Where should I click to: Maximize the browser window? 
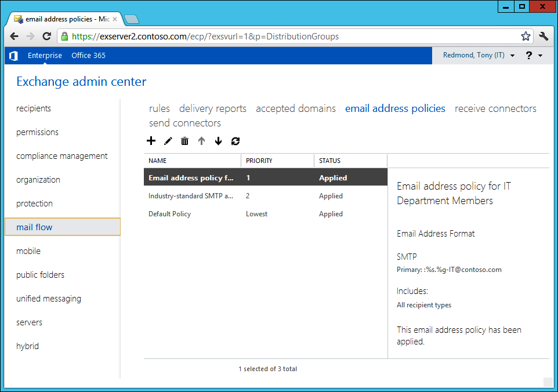pyautogui.click(x=521, y=6)
